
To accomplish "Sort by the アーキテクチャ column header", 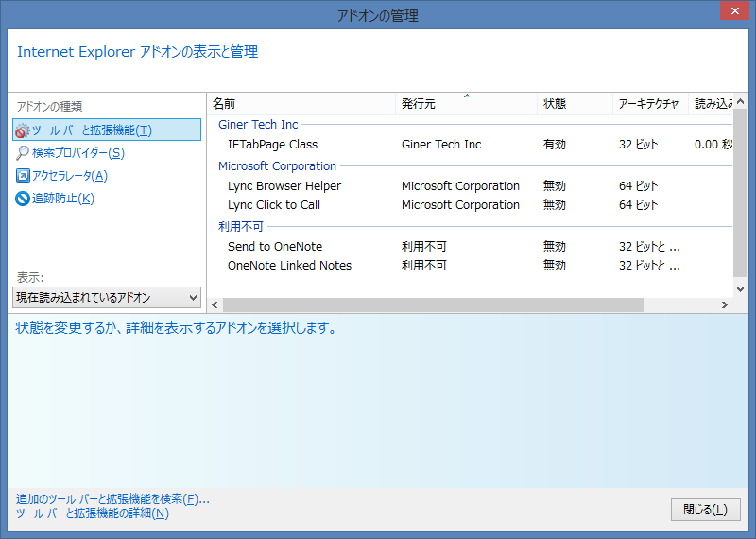I will click(x=650, y=104).
